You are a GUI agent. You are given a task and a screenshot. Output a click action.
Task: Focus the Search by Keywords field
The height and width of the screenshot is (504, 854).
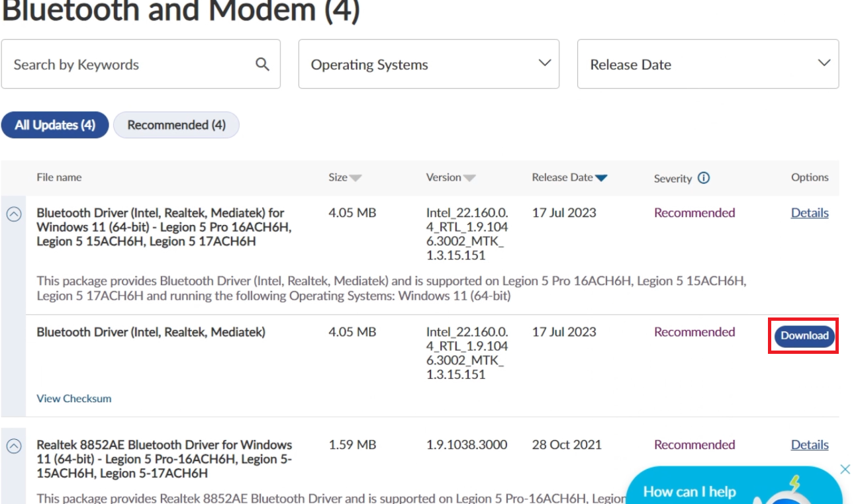click(x=141, y=64)
